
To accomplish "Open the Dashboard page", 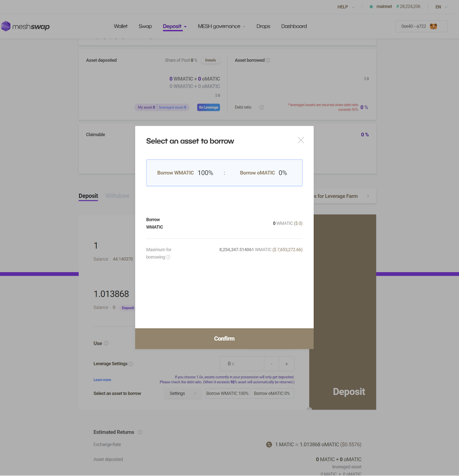I will point(294,26).
